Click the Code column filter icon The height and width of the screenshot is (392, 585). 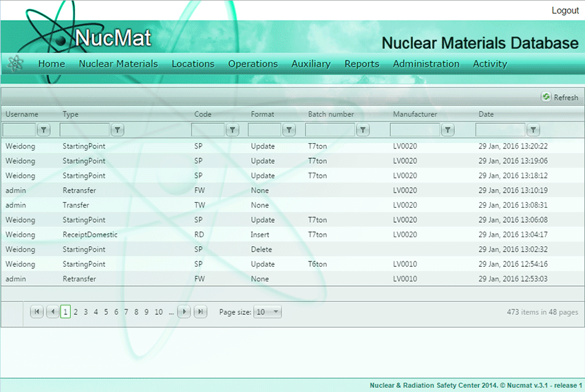tap(233, 129)
